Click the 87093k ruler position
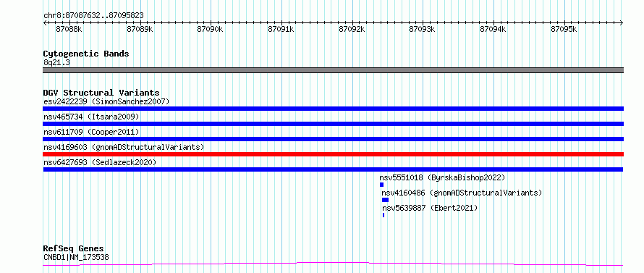 (x=423, y=29)
